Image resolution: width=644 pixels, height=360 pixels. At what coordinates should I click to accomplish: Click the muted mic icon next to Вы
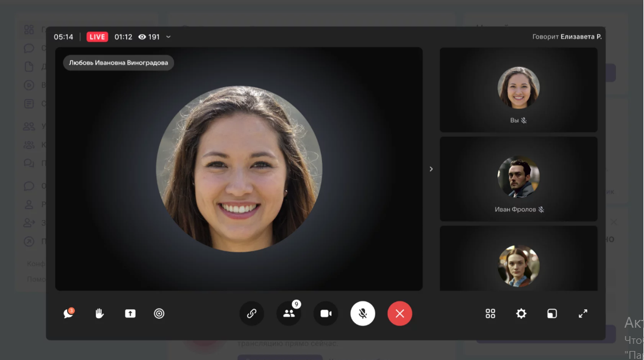point(524,121)
